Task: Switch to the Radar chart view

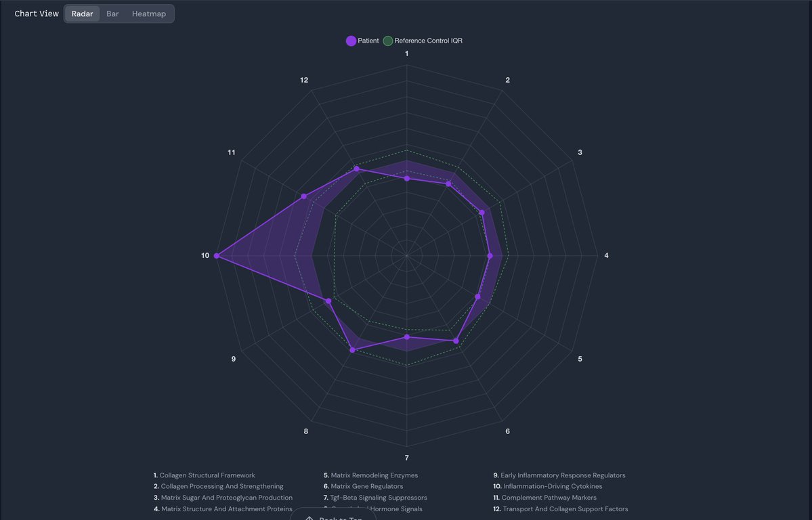Action: (x=83, y=14)
